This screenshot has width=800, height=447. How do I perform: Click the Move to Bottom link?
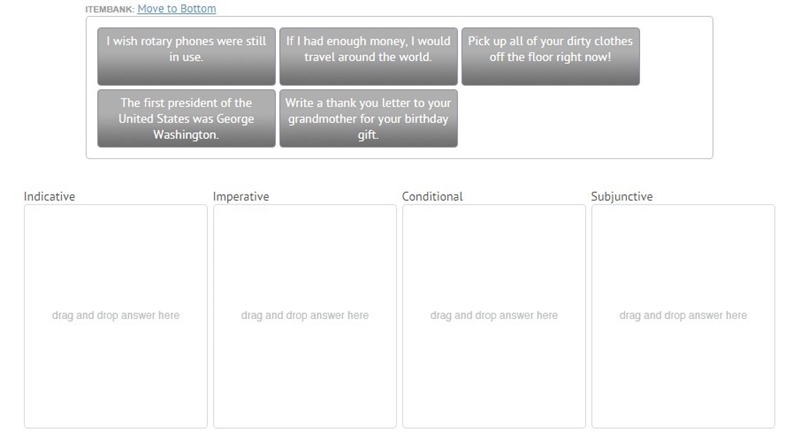point(177,9)
